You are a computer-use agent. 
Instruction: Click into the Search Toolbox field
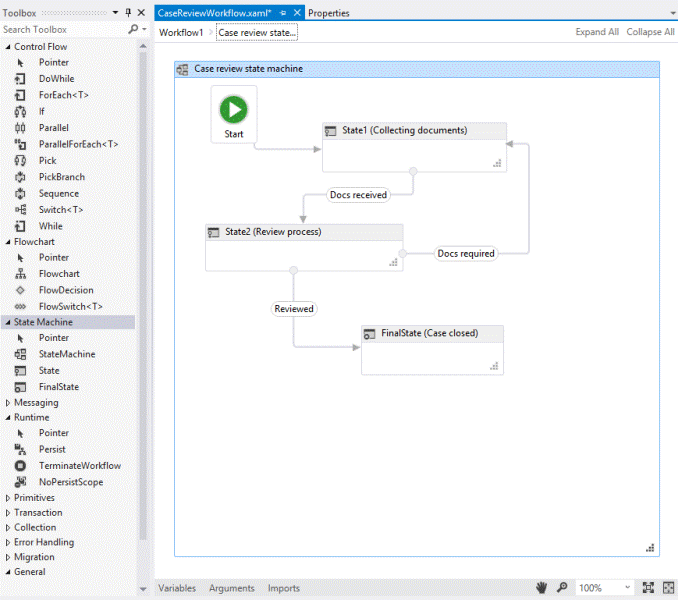pos(65,29)
